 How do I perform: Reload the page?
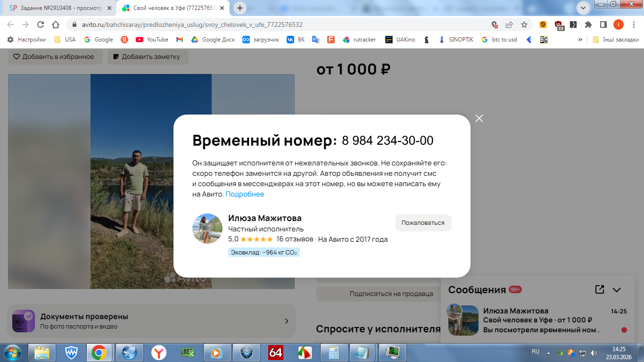[41, 25]
